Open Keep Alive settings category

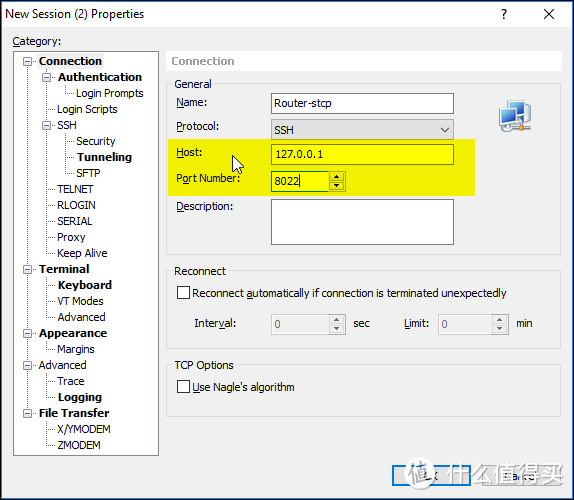pyautogui.click(x=82, y=253)
